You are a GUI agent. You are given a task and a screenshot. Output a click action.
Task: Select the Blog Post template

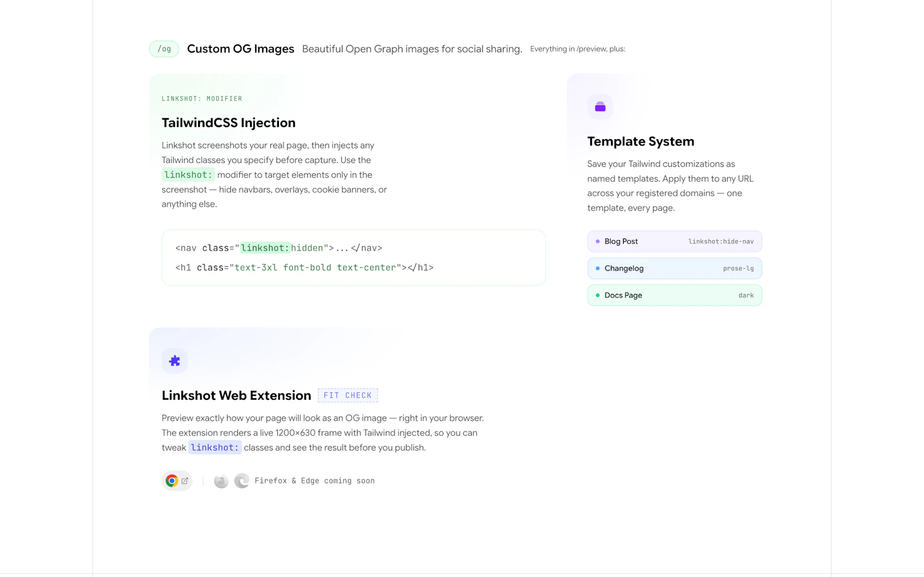[674, 241]
